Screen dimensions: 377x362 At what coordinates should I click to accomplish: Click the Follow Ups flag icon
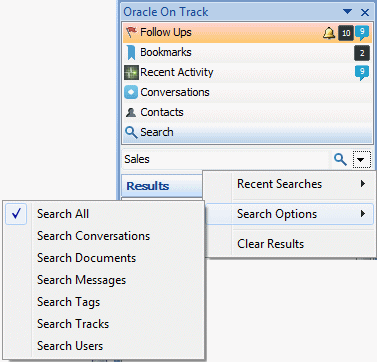[131, 32]
